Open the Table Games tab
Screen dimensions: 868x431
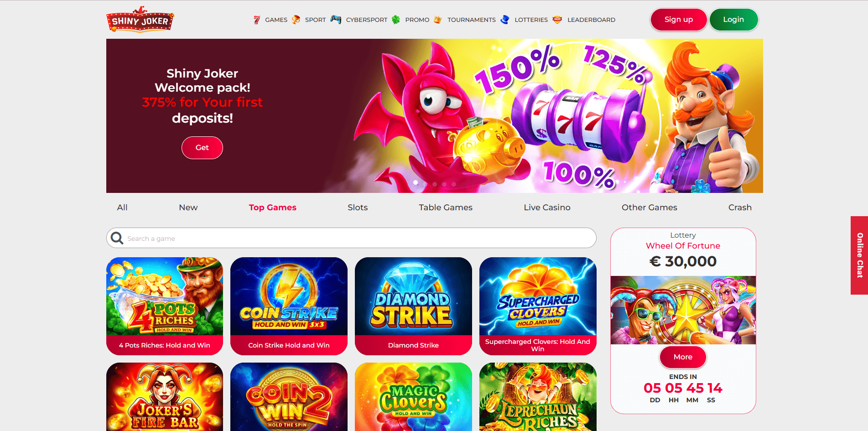(446, 208)
